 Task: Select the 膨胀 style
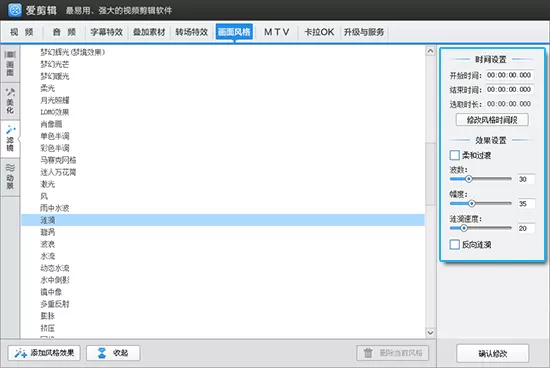(x=47, y=316)
